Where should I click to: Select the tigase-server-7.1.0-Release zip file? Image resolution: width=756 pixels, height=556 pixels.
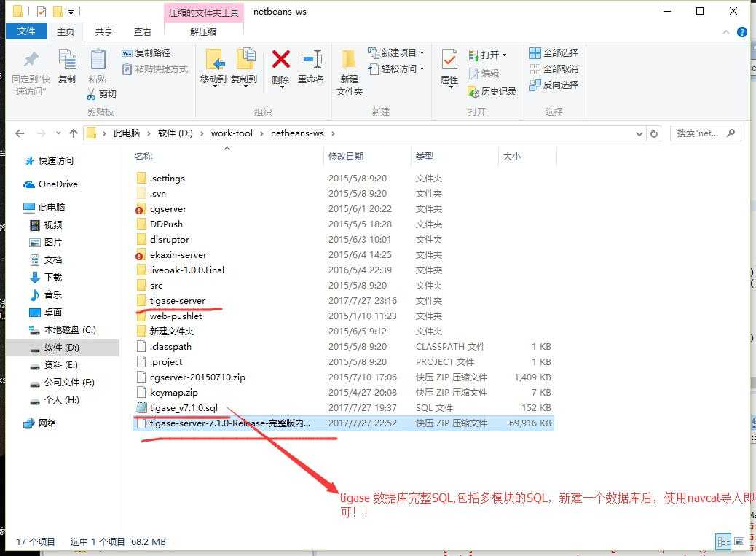click(343, 423)
